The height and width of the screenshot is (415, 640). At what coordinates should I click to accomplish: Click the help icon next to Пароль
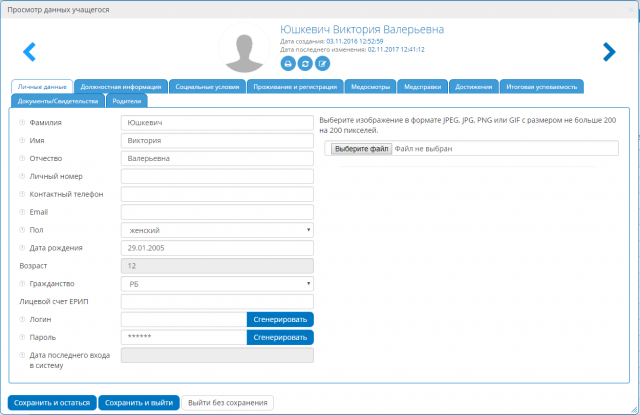(22, 337)
